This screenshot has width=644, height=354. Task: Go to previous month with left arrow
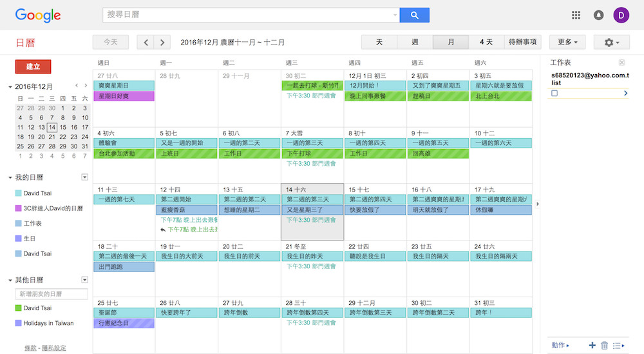146,42
